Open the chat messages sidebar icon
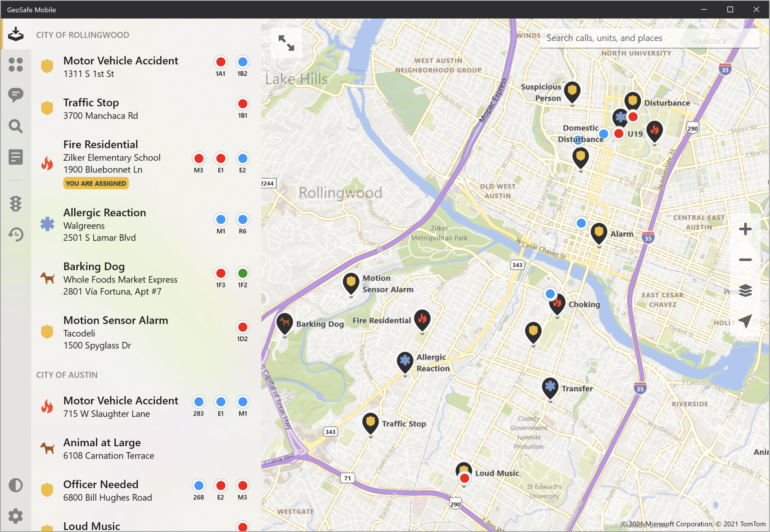 point(16,95)
